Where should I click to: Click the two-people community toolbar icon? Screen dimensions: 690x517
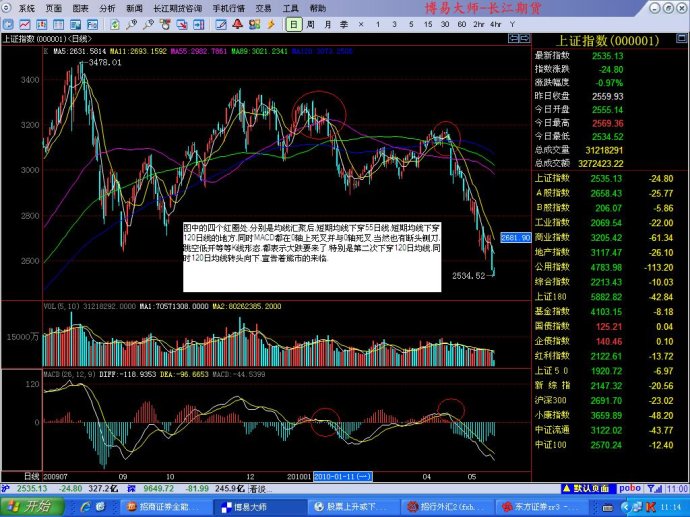point(254,24)
